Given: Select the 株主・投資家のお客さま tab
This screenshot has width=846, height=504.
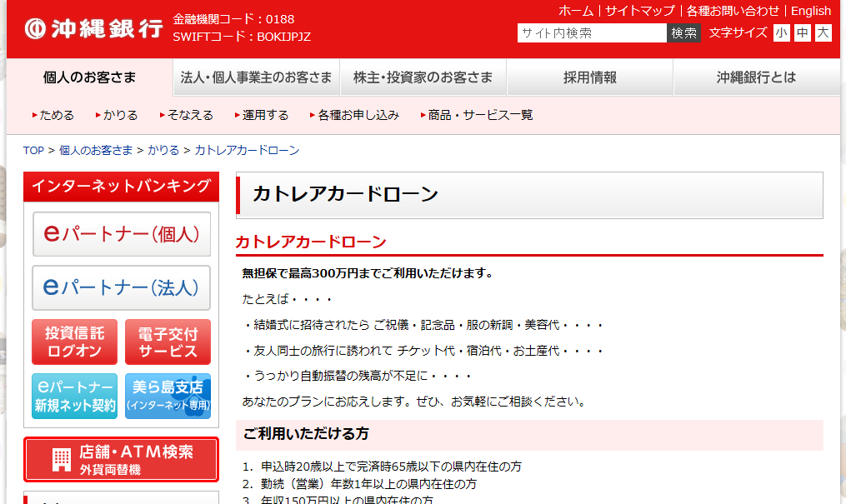Looking at the screenshot, I should [423, 77].
